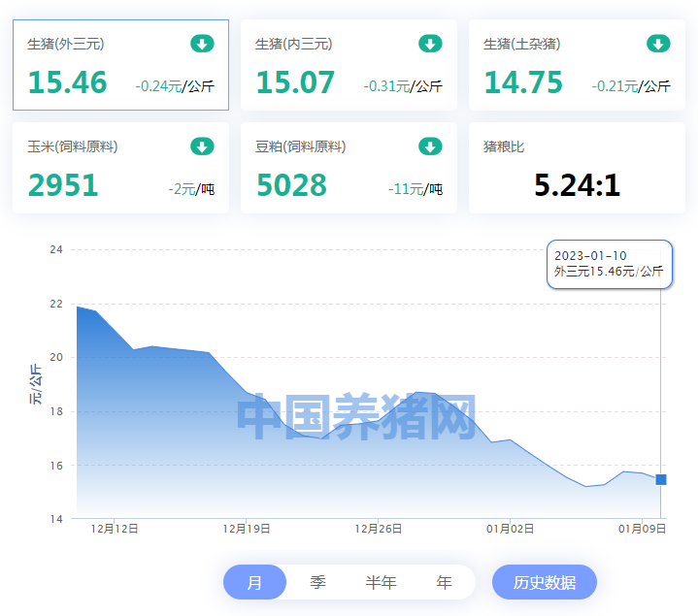This screenshot has width=698, height=616.
Task: Click the -11元/吨 change text
Action: tap(415, 189)
